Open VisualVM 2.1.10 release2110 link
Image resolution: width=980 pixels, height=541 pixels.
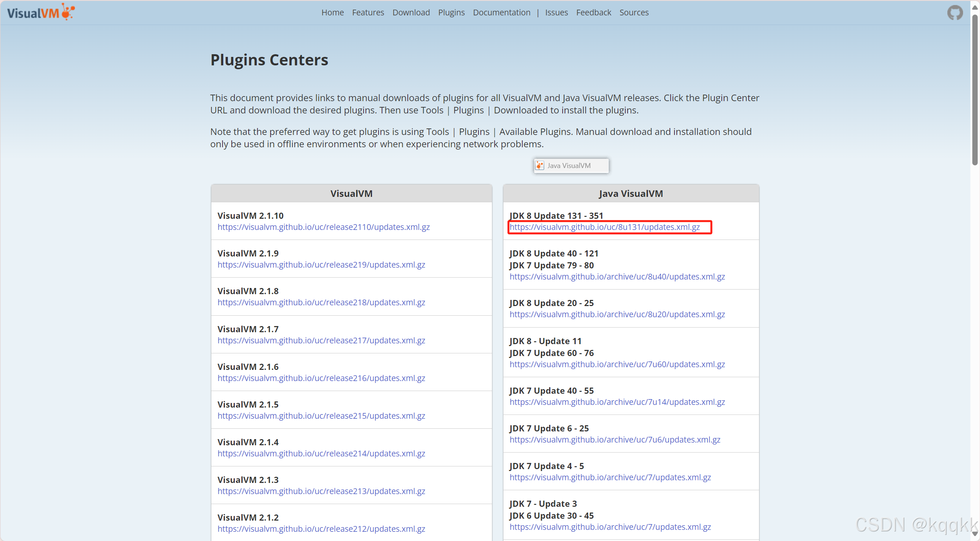point(323,227)
